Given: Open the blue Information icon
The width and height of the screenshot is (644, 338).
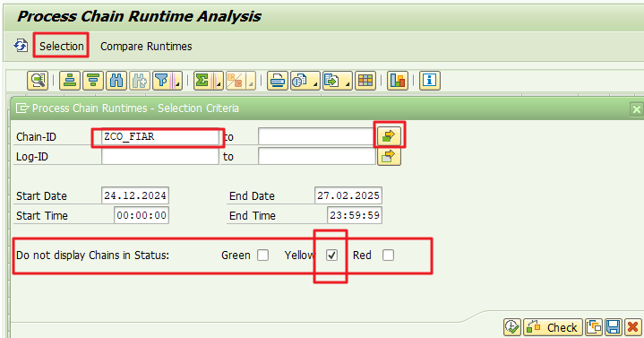Looking at the screenshot, I should point(430,80).
